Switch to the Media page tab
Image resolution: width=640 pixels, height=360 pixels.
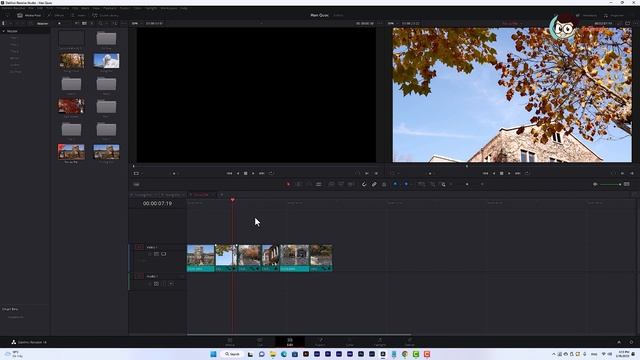pos(230,342)
